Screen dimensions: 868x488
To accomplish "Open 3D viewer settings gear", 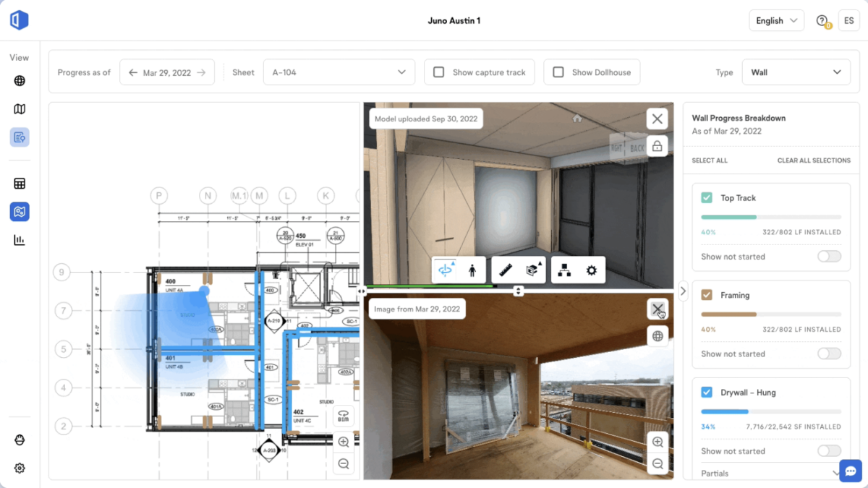I will pyautogui.click(x=591, y=269).
